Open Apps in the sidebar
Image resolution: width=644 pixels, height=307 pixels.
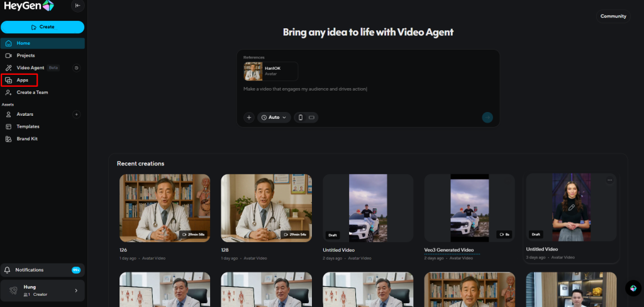click(22, 80)
